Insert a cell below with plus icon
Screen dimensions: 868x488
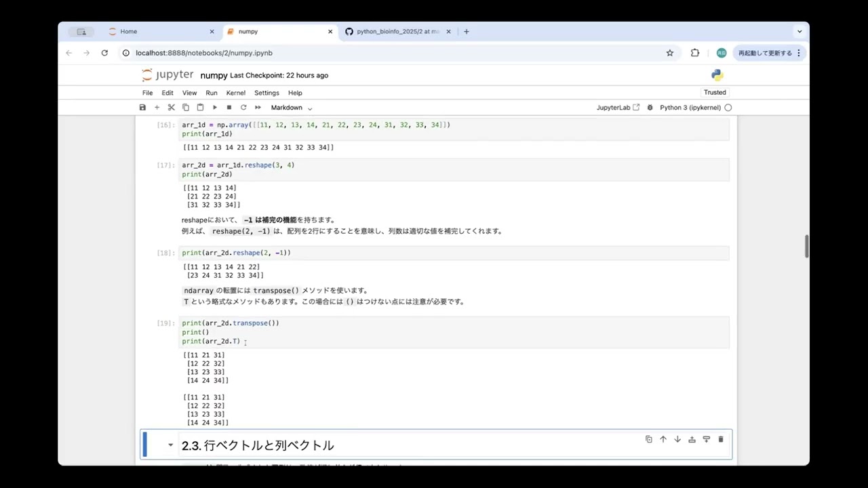coord(157,108)
